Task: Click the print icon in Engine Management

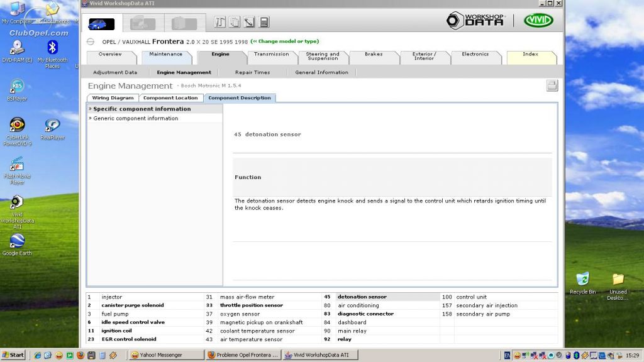Action: click(x=552, y=85)
